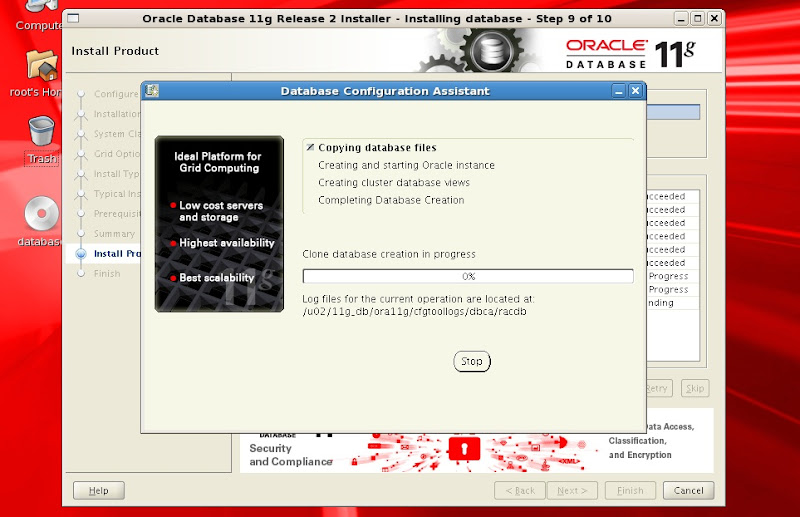Select the Install Type step in the sidebar
This screenshot has width=800, height=517.
(x=117, y=174)
